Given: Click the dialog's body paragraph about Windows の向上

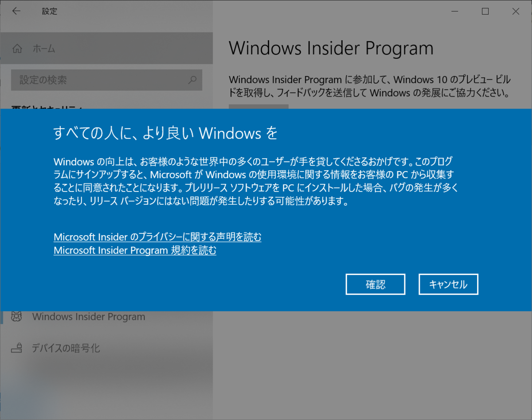Looking at the screenshot, I should pyautogui.click(x=256, y=181).
